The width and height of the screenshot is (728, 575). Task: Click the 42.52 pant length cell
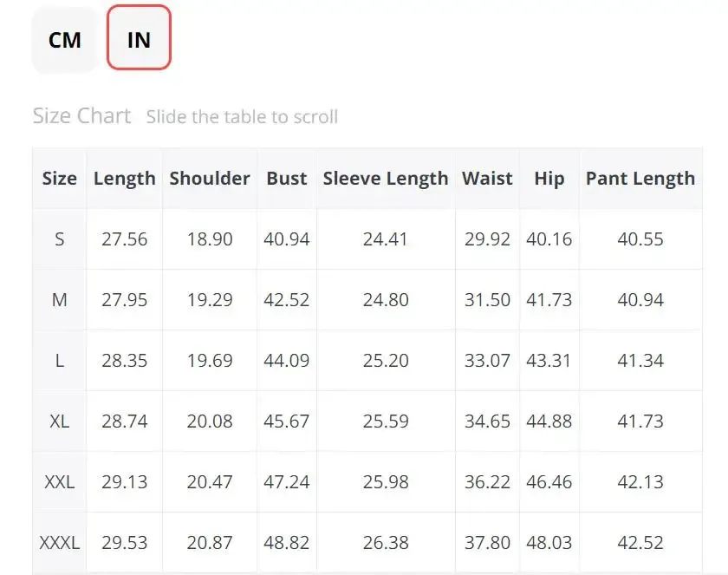click(x=640, y=543)
